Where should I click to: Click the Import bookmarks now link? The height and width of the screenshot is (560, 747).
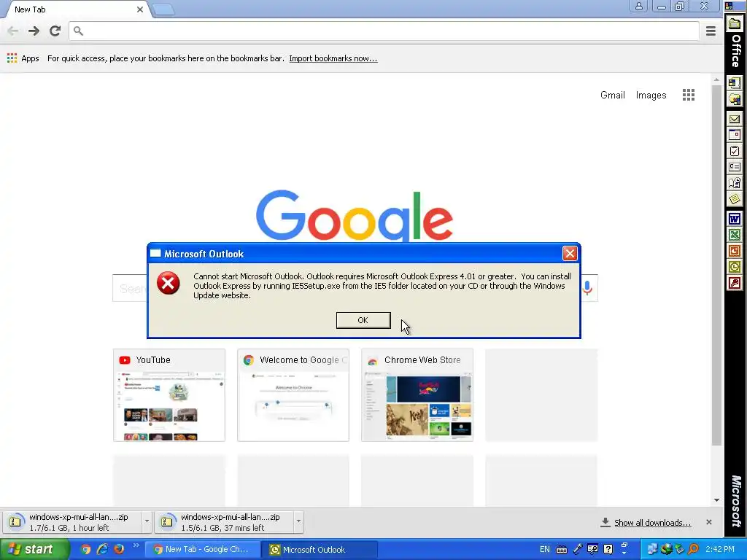tap(333, 58)
